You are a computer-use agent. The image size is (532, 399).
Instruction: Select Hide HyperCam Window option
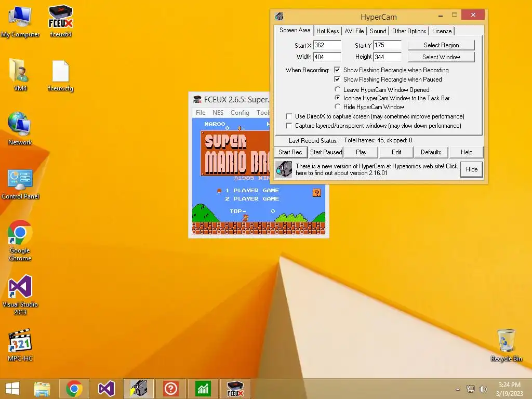[x=337, y=107]
